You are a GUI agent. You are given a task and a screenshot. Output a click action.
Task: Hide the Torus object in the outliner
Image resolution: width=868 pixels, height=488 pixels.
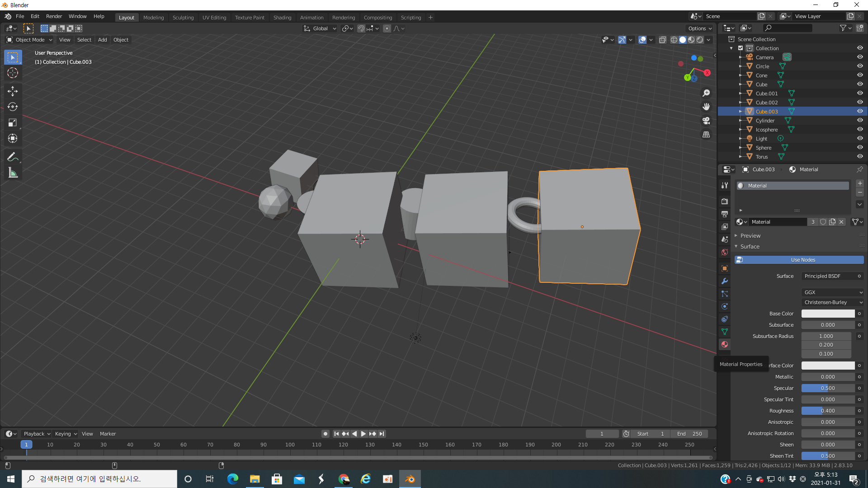[860, 156]
